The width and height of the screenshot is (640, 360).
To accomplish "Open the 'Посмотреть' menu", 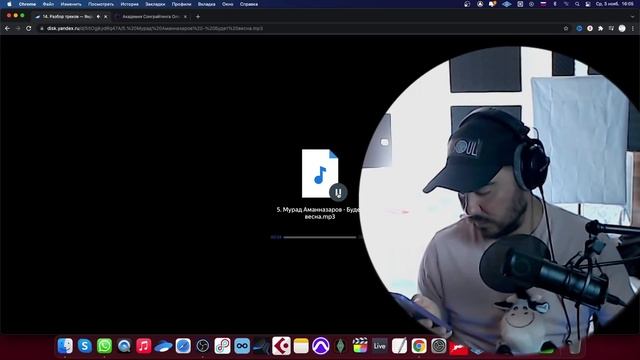I will tap(101, 4).
